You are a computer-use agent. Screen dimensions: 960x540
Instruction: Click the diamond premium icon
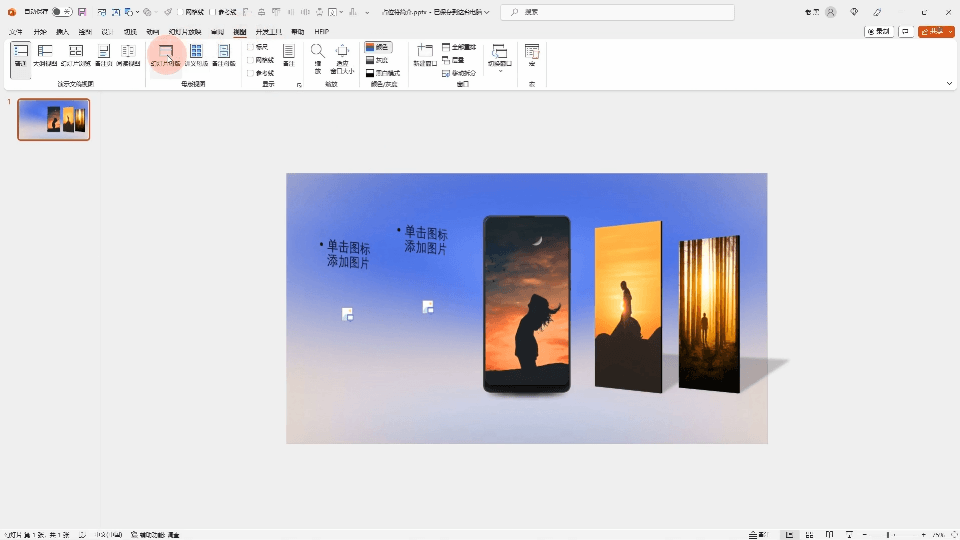tap(854, 12)
